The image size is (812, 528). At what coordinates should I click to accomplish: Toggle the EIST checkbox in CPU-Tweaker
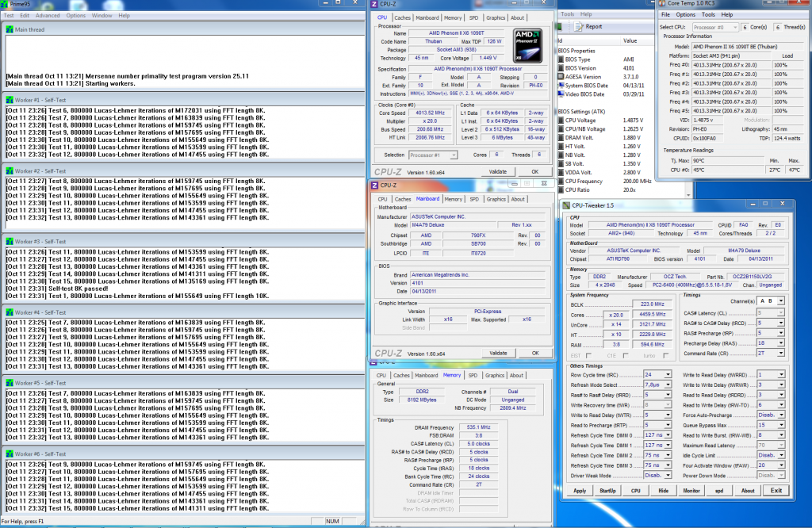(x=588, y=355)
